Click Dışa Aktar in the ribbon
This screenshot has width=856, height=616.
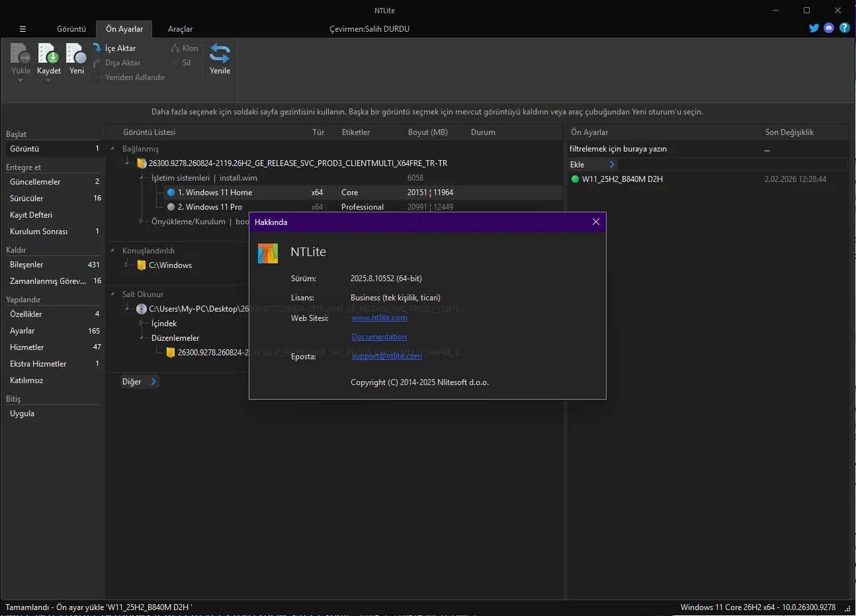[117, 63]
